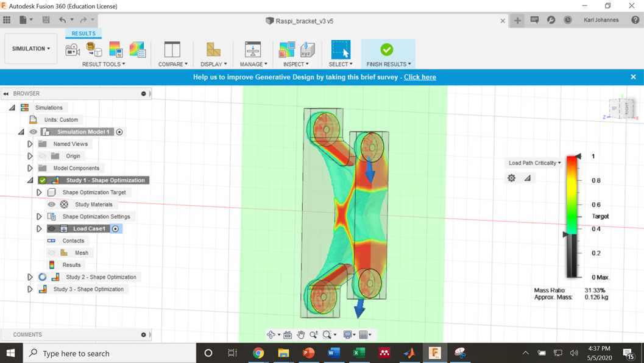Open the data panel grid icon
Image resolution: width=644 pixels, height=363 pixels.
7,19
